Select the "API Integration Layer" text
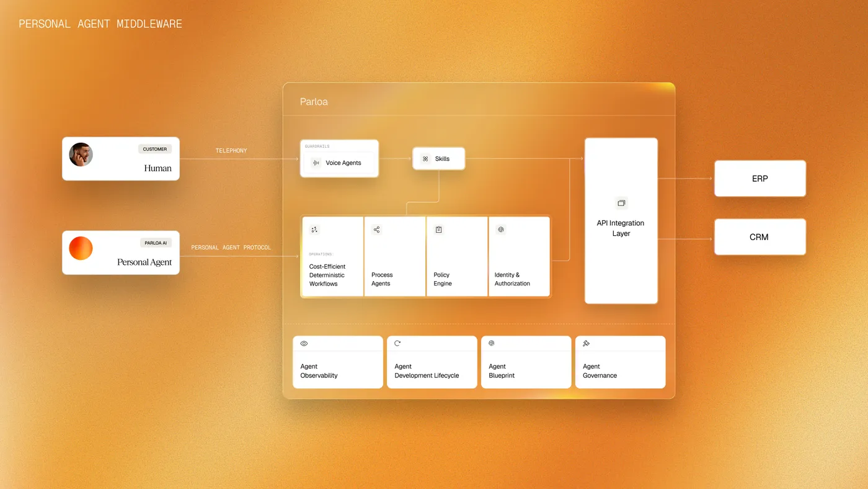This screenshot has width=868, height=489. coord(621,228)
